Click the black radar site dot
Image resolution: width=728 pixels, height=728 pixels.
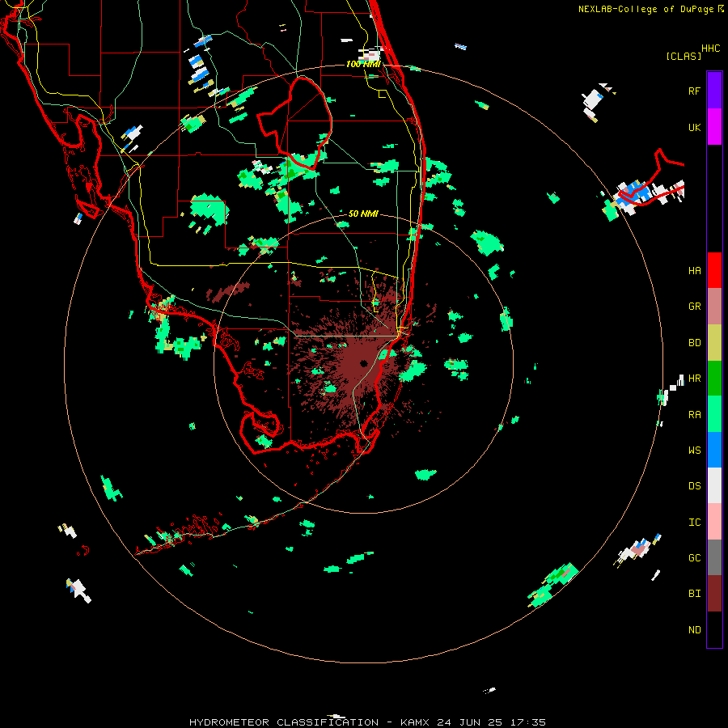[x=363, y=363]
